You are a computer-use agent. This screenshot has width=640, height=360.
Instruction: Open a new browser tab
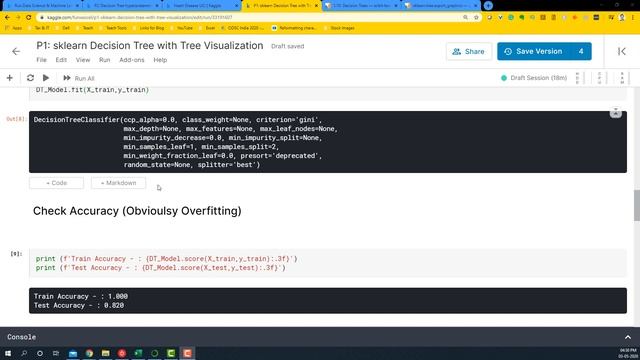488,6
